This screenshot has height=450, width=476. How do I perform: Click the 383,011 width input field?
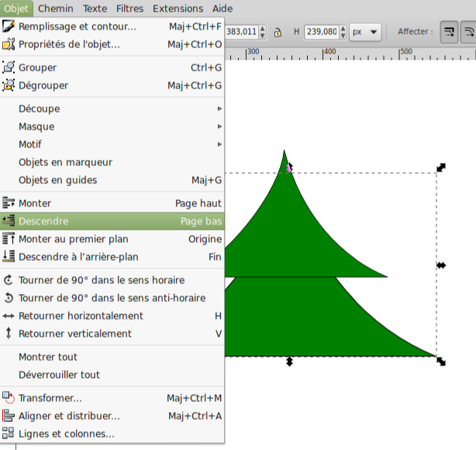coord(242,32)
